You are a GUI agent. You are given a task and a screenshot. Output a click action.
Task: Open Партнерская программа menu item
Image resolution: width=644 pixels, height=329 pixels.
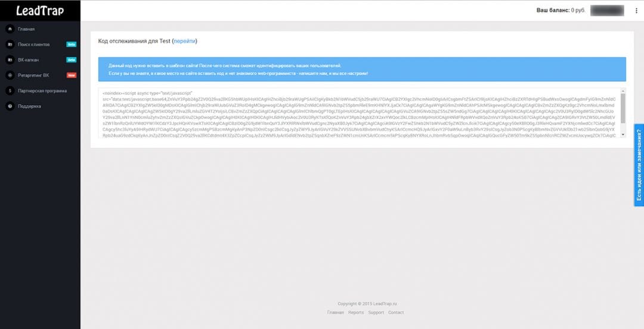coord(42,91)
